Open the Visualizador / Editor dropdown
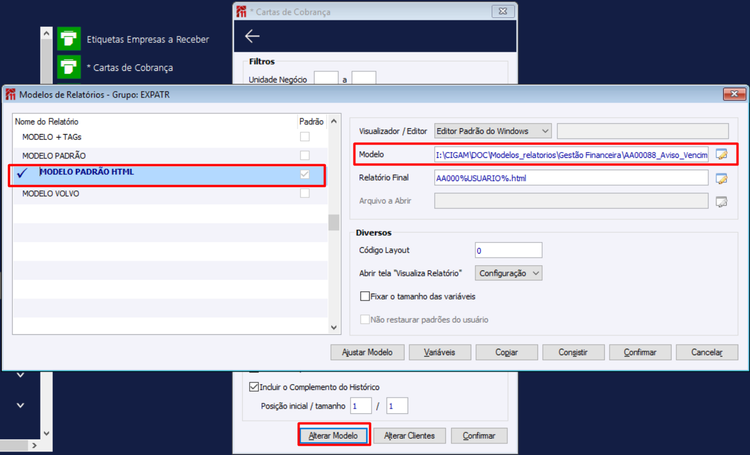The image size is (750, 455). tap(493, 131)
